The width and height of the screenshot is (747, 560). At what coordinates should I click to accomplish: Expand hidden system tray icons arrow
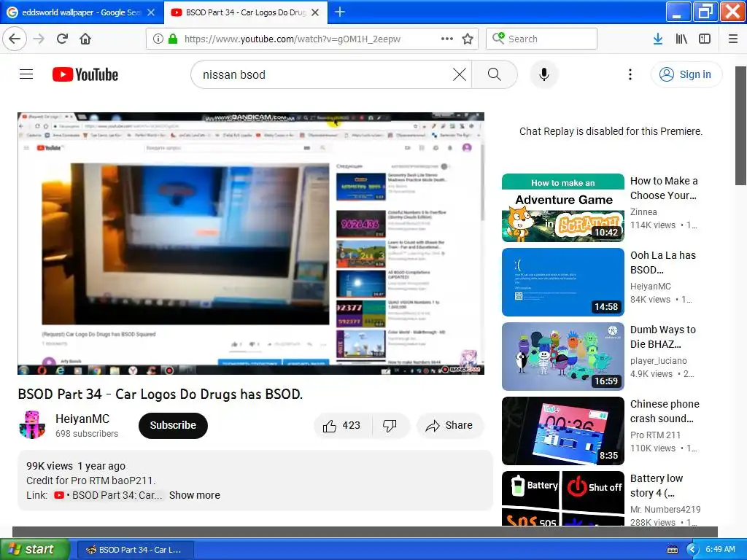click(692, 550)
